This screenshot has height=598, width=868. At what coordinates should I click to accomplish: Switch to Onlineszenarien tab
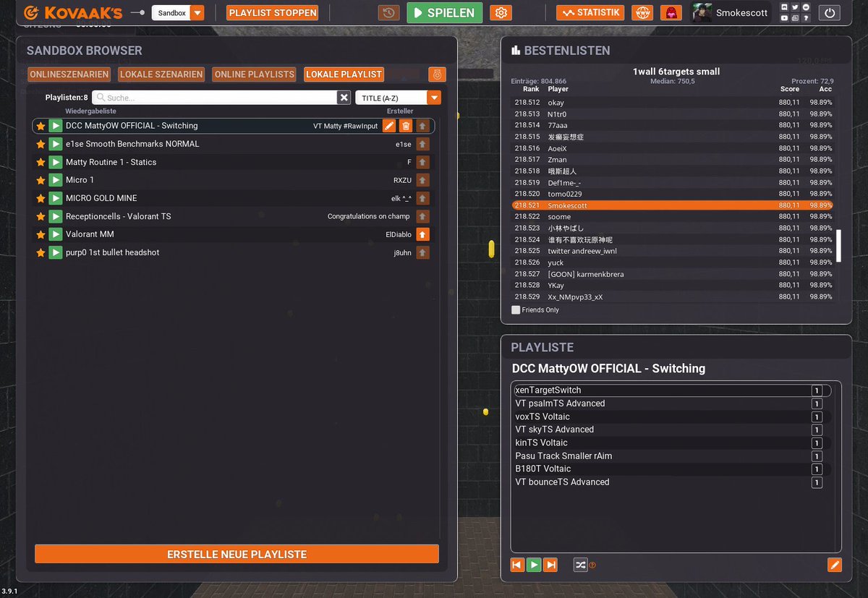click(69, 74)
